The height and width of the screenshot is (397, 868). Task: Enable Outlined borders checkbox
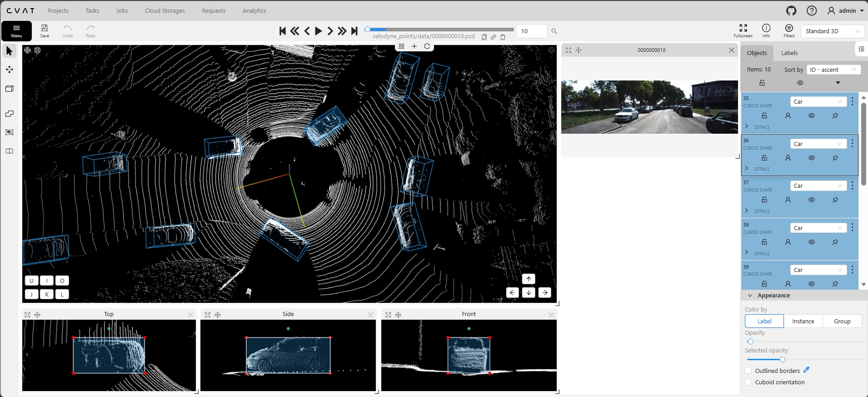coord(748,371)
